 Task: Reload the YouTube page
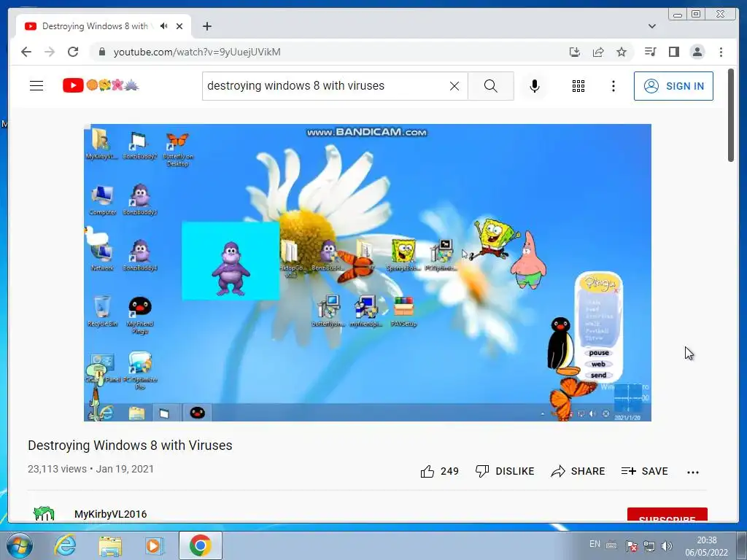pyautogui.click(x=73, y=52)
